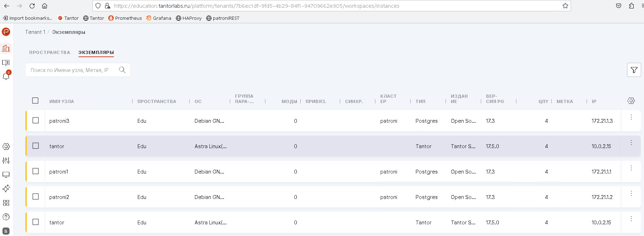Click the filter funnel icon
This screenshot has width=644, height=236.
634,70
